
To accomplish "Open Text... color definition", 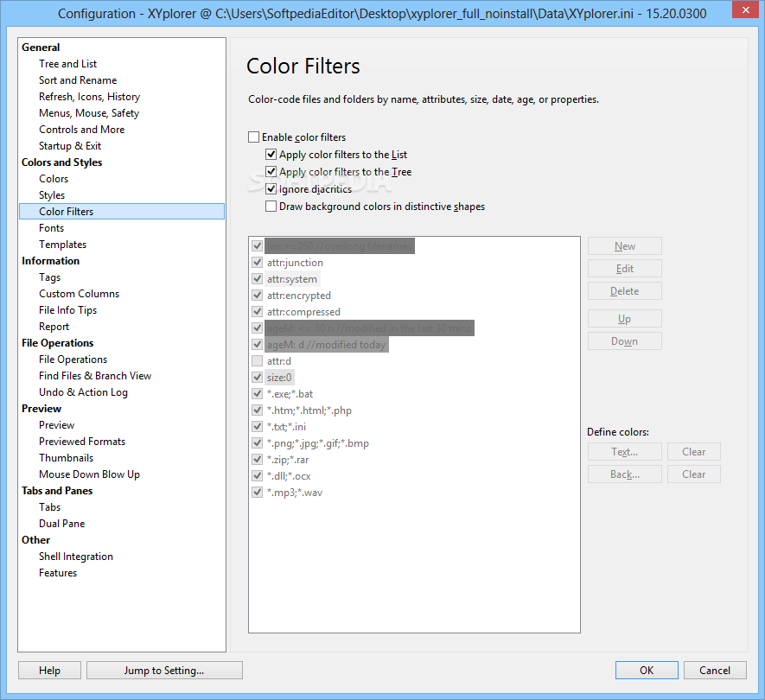I will pos(624,452).
